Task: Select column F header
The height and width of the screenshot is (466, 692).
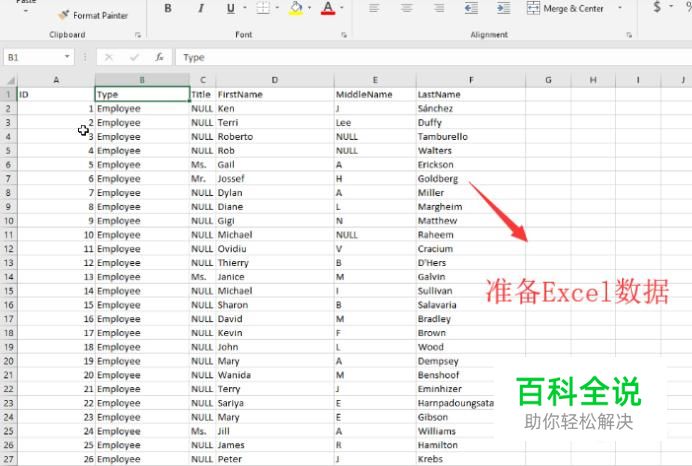Action: point(471,80)
